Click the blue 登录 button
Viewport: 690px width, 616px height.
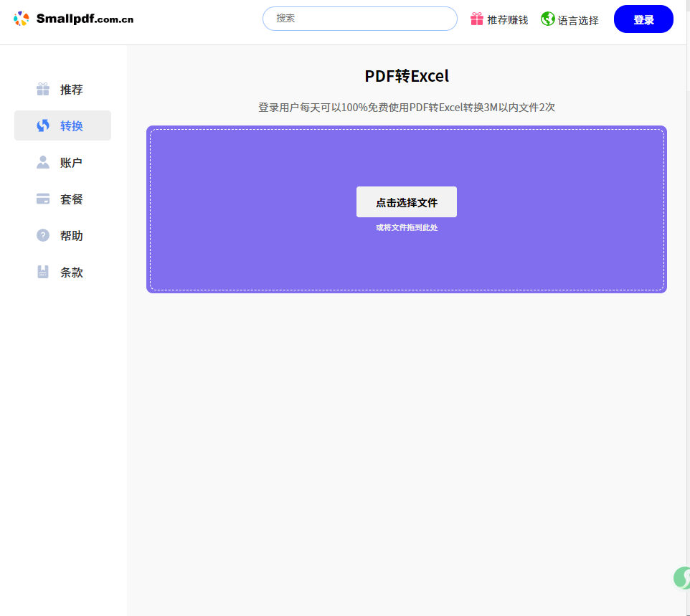click(643, 19)
